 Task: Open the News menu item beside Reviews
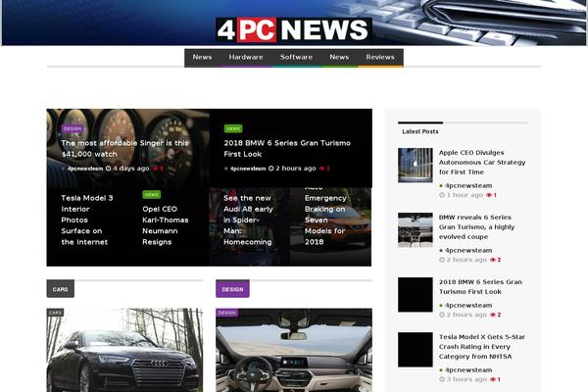click(339, 58)
